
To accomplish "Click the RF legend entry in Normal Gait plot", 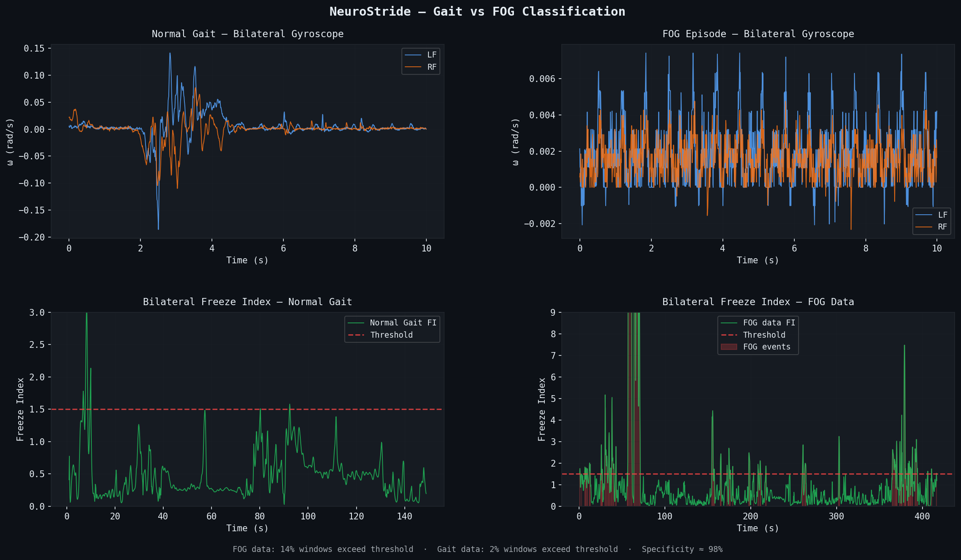I will [x=431, y=67].
